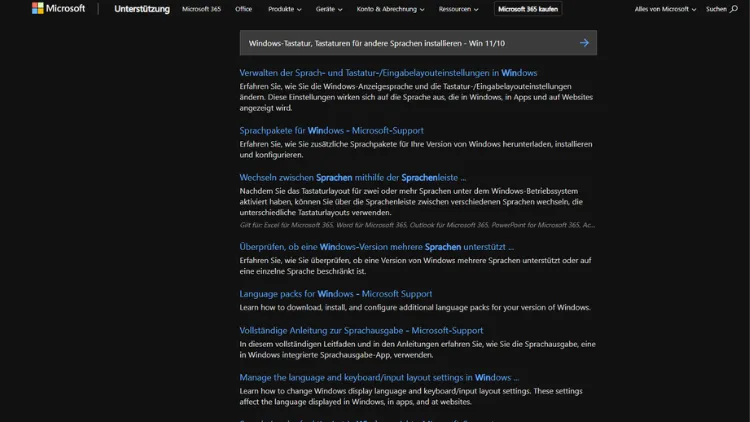Expand the Produkte dropdown
Viewport: 750px width, 422px height.
coord(285,9)
